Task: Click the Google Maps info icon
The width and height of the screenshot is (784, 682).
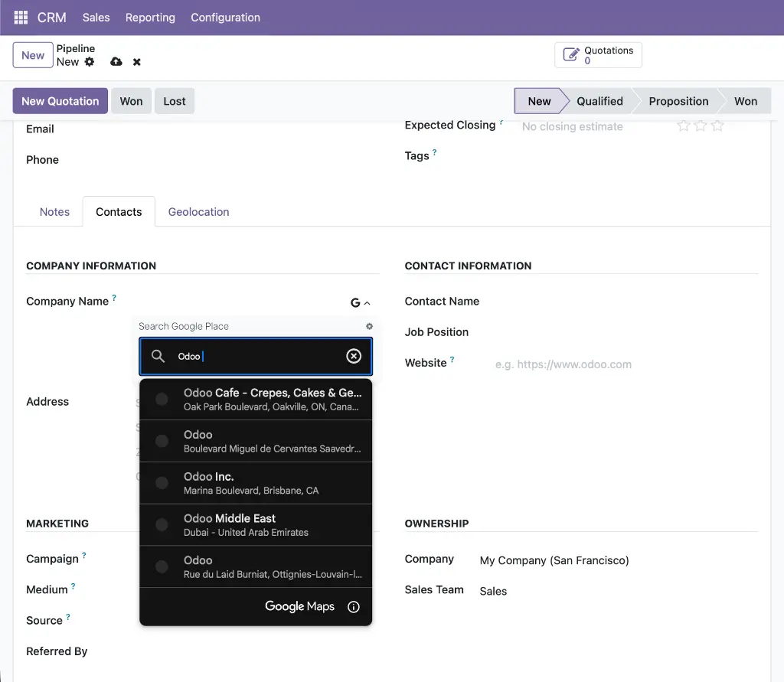Action: (354, 606)
